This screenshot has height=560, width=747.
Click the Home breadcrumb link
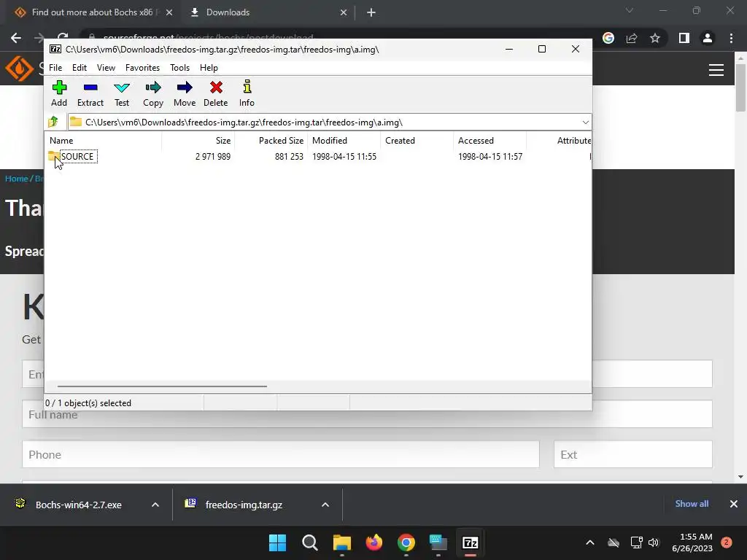pyautogui.click(x=17, y=179)
